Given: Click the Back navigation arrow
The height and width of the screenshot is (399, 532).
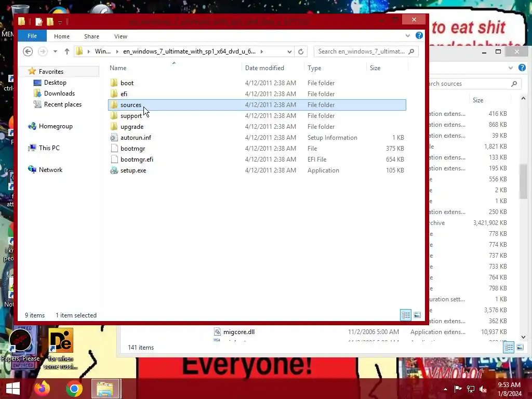Looking at the screenshot, I should pyautogui.click(x=28, y=51).
